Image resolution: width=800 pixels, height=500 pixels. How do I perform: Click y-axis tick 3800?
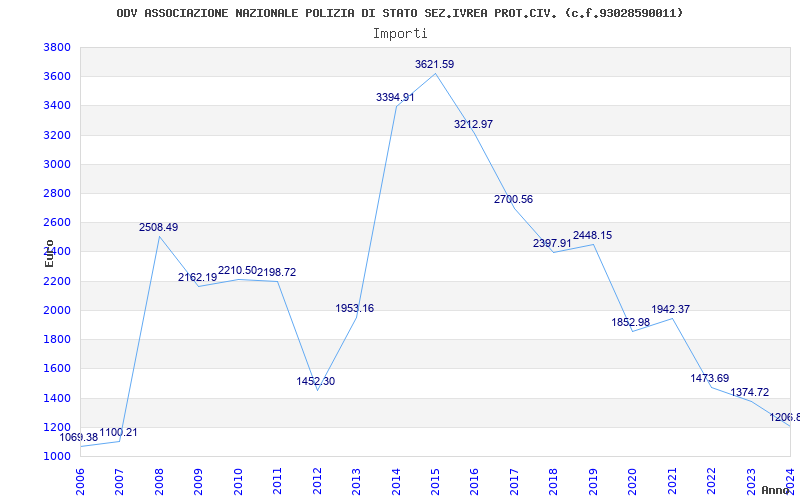tap(57, 47)
